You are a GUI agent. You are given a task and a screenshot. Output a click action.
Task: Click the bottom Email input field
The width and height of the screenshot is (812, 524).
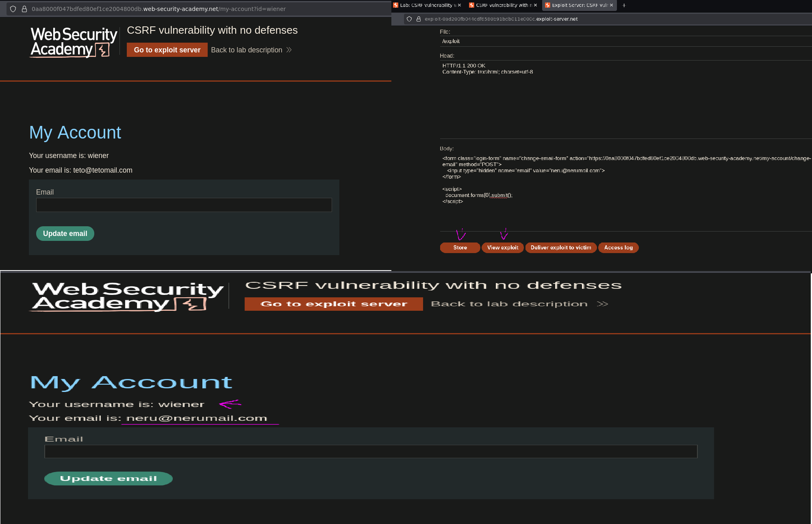371,451
